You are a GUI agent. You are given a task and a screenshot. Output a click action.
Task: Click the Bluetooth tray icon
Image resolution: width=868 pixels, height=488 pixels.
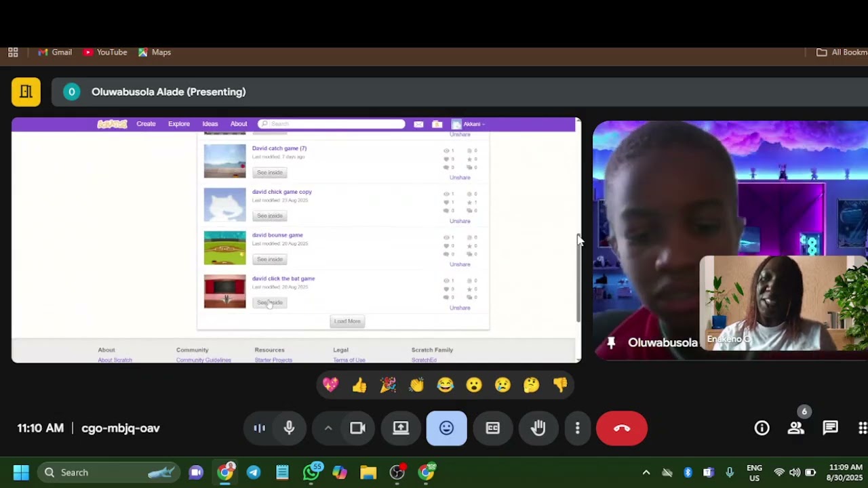[688, 472]
